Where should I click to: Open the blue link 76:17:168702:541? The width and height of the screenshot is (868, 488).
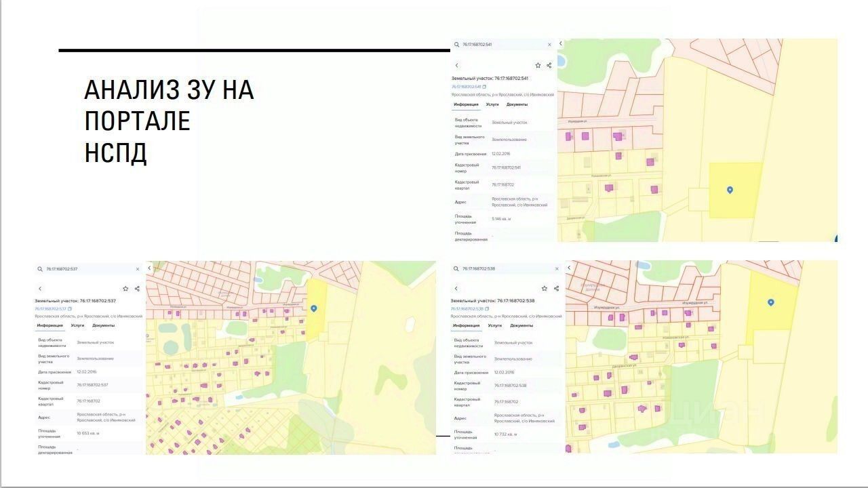(467, 87)
